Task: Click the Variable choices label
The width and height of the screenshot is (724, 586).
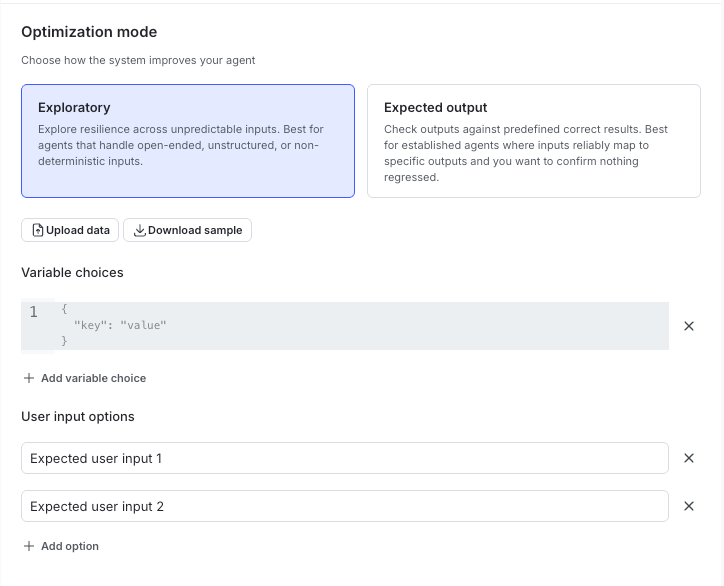Action: click(72, 272)
